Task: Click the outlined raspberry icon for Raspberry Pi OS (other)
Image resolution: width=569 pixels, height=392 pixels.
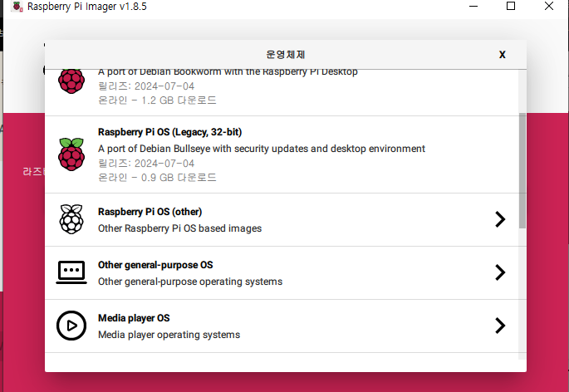Action: point(71,219)
